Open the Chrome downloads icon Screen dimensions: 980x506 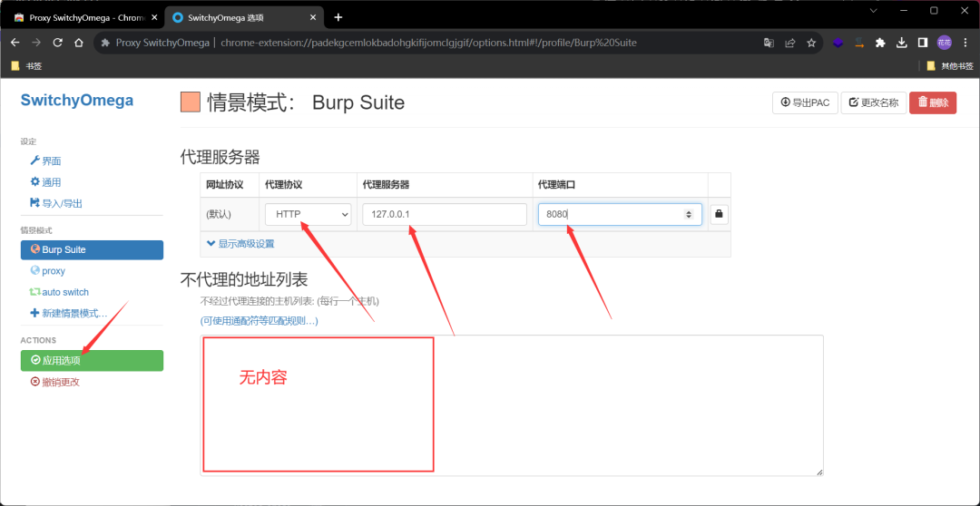(901, 43)
